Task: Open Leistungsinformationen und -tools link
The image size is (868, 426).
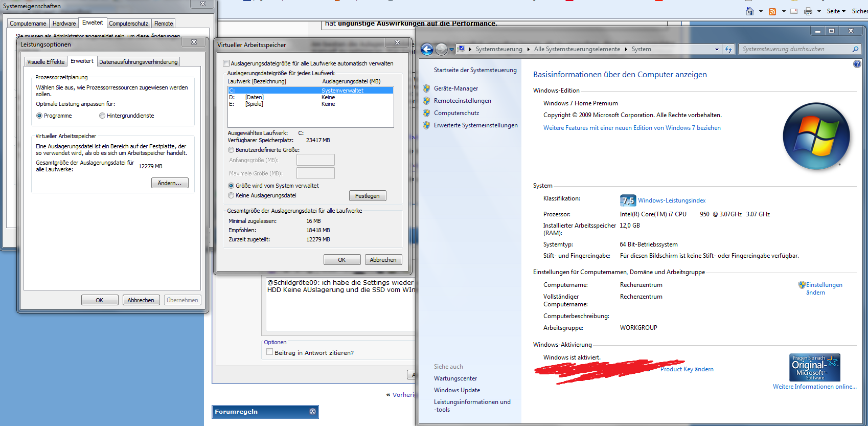Action: 472,406
